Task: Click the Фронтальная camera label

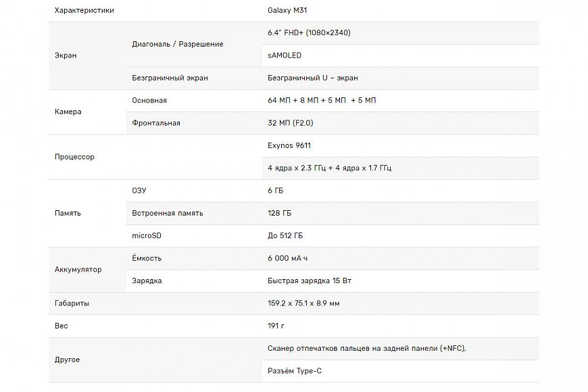Action: coord(156,123)
